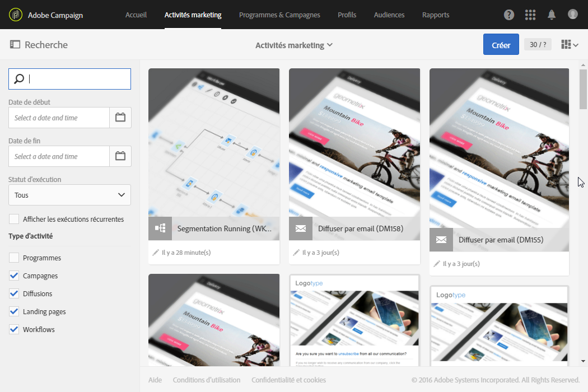Open the apps grid icon
This screenshot has width=588, height=392.
click(530, 15)
